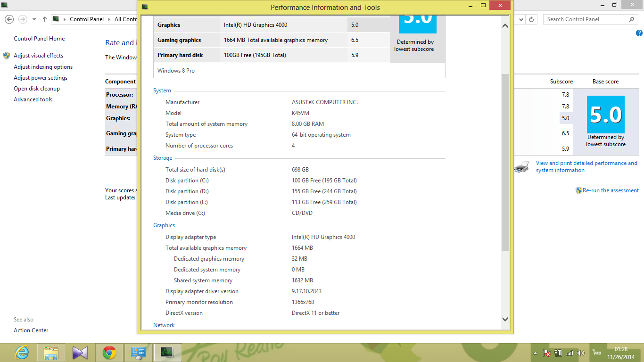Viewport: 644px width, 362px height.
Task: Click the search magnifier icon
Action: click(x=632, y=19)
